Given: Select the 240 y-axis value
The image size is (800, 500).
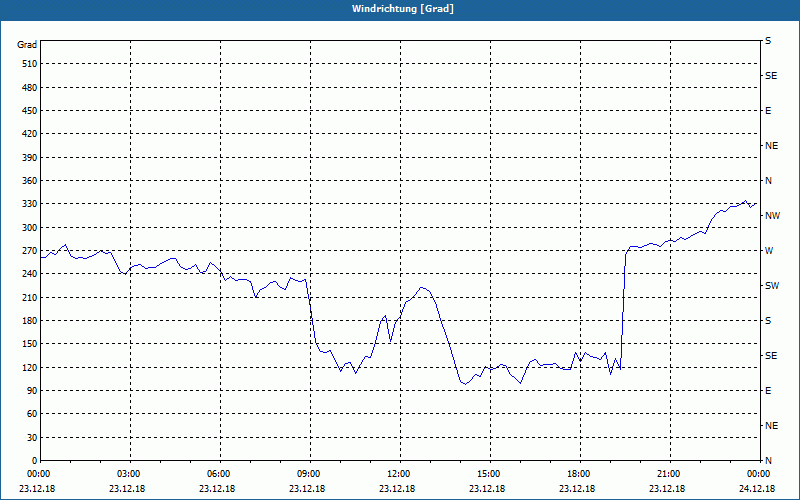Looking at the screenshot, I should 30,273.
